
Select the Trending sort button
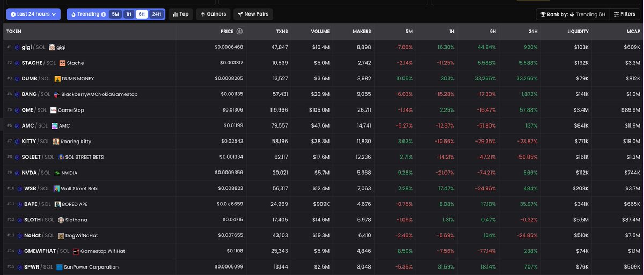point(88,14)
